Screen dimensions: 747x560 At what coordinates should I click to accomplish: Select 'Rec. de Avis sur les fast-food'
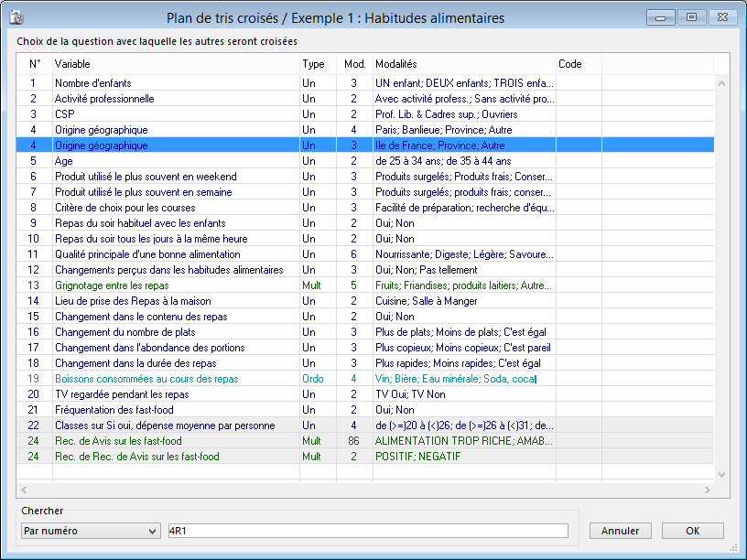tap(365, 441)
